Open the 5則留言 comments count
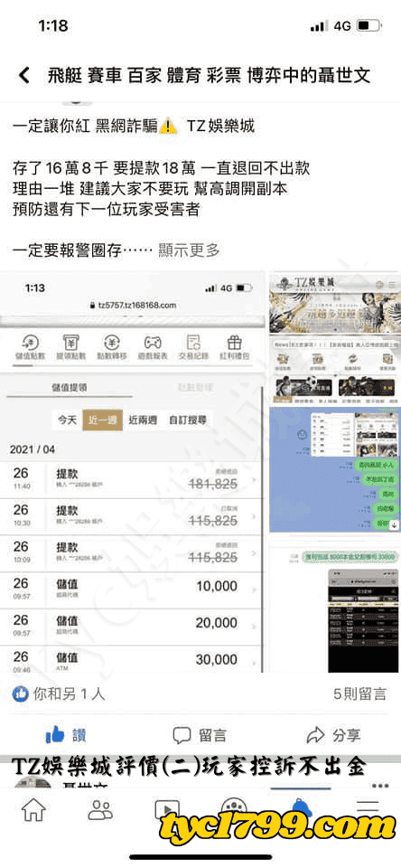Image resolution: width=401 pixels, height=868 pixels. point(359,693)
